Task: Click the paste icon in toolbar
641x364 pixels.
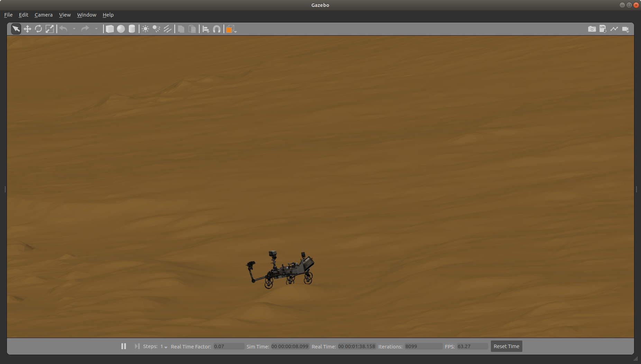Action: point(192,29)
